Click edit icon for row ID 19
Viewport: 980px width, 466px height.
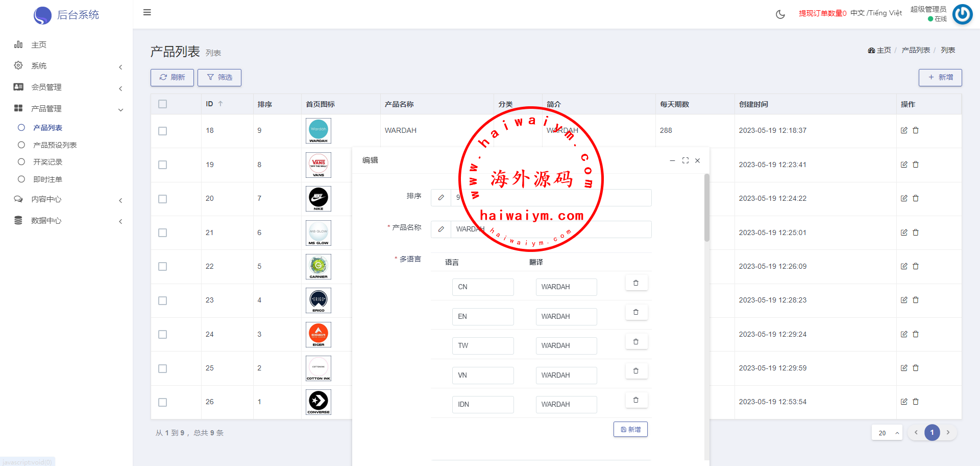pyautogui.click(x=904, y=165)
